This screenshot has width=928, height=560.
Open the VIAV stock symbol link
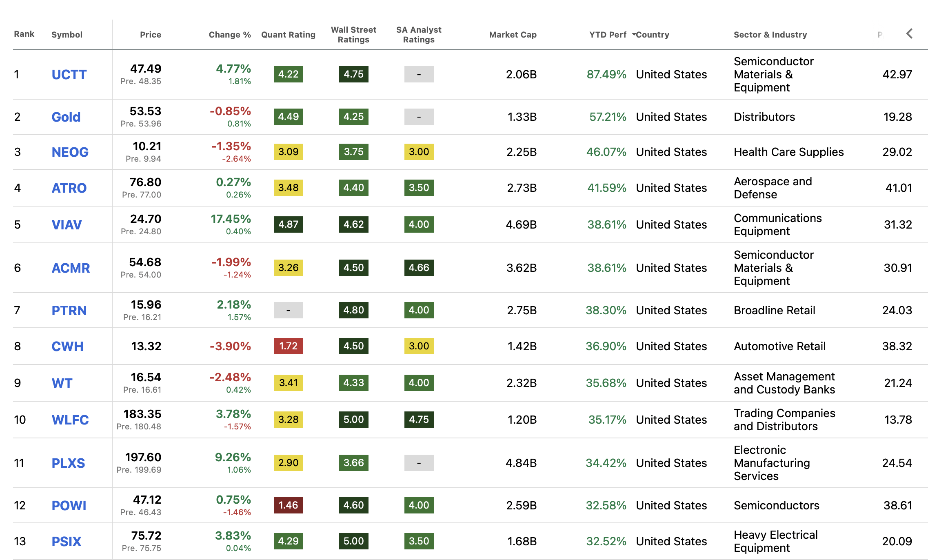click(67, 225)
